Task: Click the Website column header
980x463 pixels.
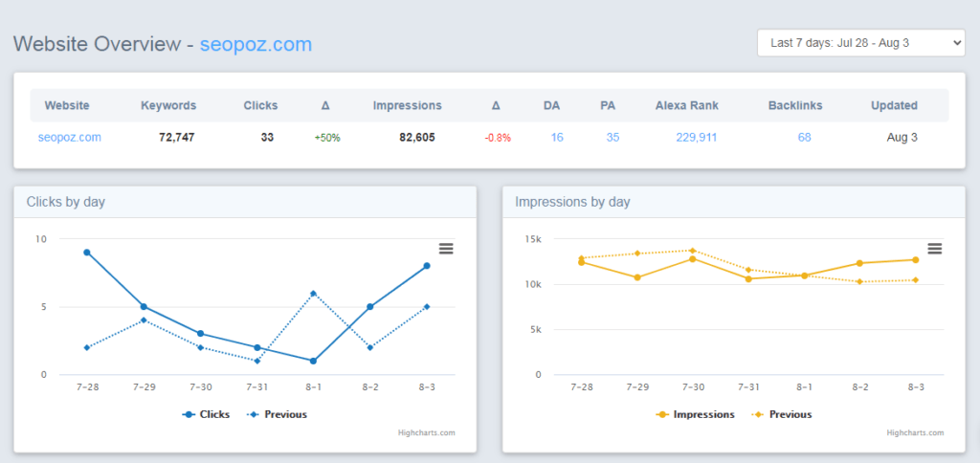Action: [67, 105]
